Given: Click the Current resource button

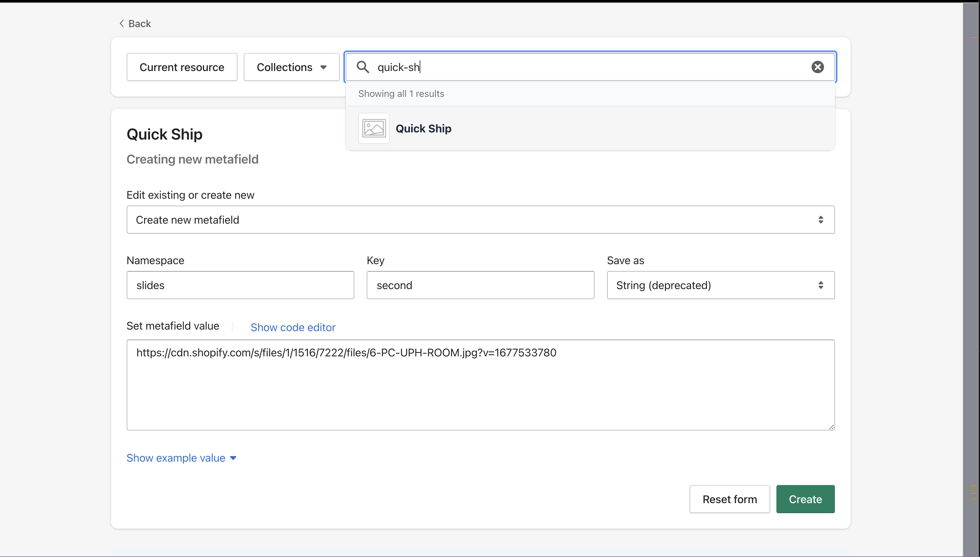Looking at the screenshot, I should 181,67.
